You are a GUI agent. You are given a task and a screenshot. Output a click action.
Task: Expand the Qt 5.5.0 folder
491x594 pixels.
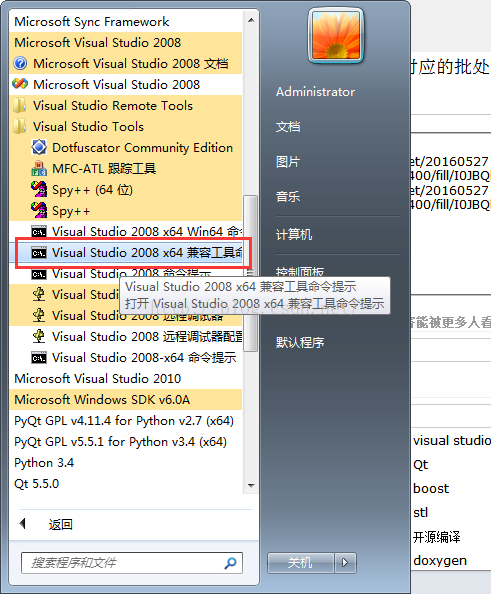point(37,484)
